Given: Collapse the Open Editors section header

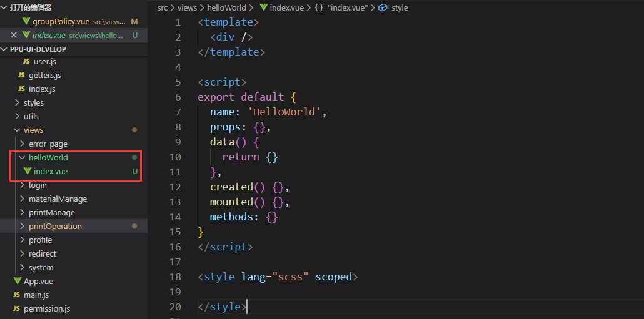Looking at the screenshot, I should [4, 7].
